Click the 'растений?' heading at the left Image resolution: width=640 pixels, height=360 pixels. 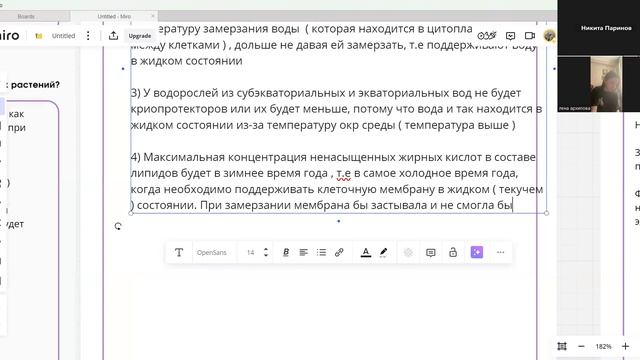[35, 85]
